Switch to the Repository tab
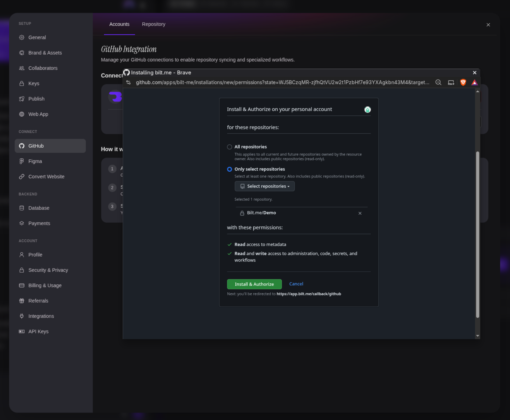Viewport: 510px width, 420px height. (x=153, y=24)
